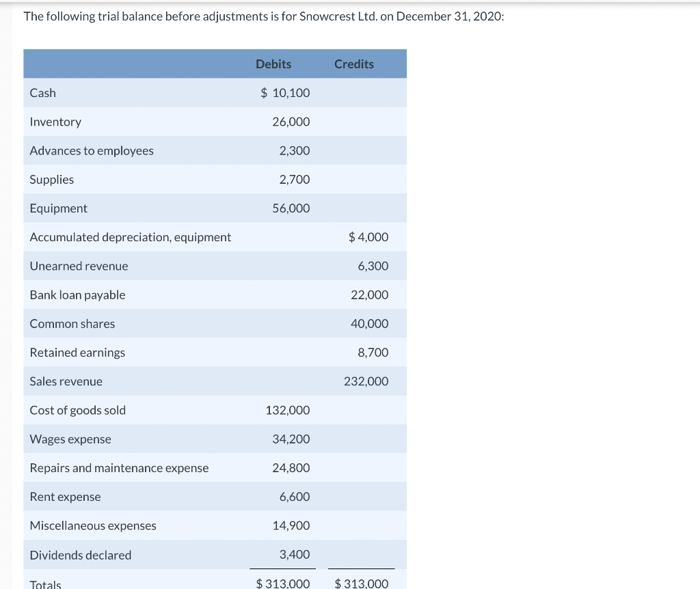This screenshot has height=589, width=700.
Task: Click the Sales revenue credit 232,000
Action: 366,381
